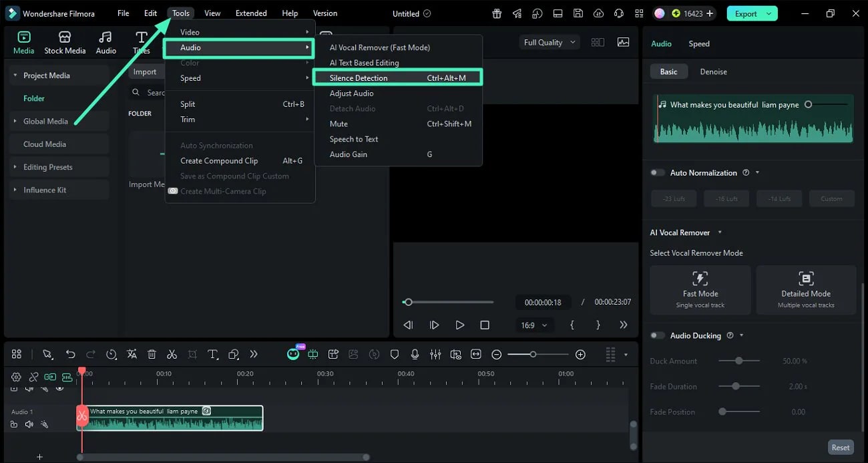Image resolution: width=868 pixels, height=463 pixels.
Task: Click the Reset button
Action: coord(841,448)
